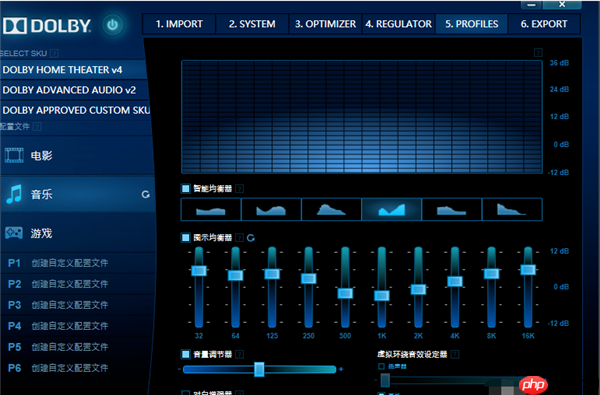Click the gamepad icon for 游戏
600x395 pixels.
(14, 233)
